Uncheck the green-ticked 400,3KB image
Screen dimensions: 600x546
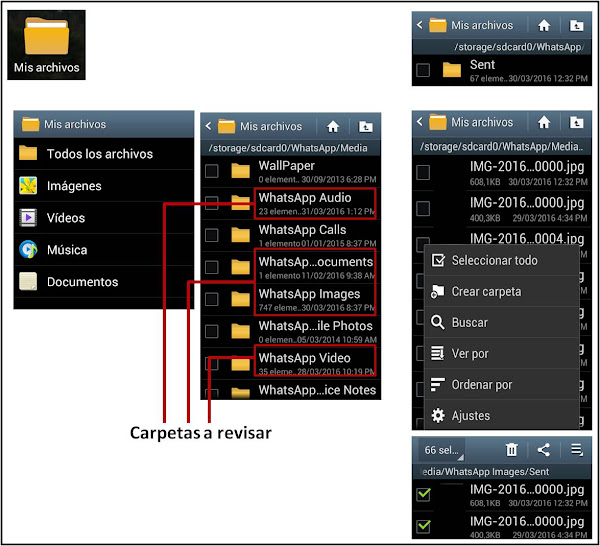[x=423, y=526]
